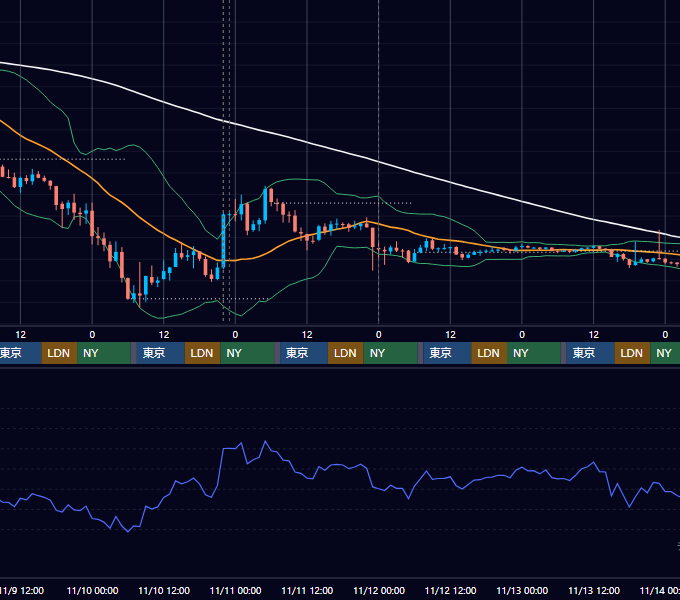Click the 東京 session box on 11/11
This screenshot has height=600, width=680.
click(x=304, y=353)
